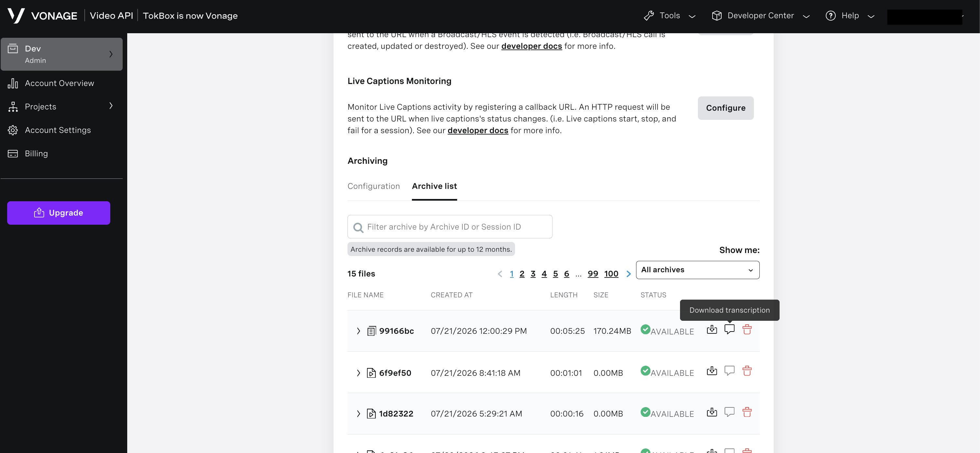Screen dimensions: 980x453
Task: Open the All archives dropdown
Action: click(x=698, y=270)
